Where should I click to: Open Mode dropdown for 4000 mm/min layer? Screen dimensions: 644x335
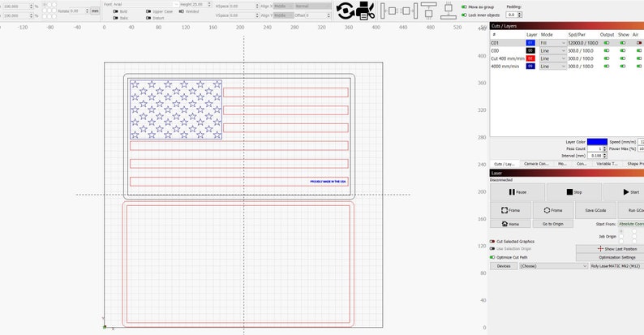point(553,66)
